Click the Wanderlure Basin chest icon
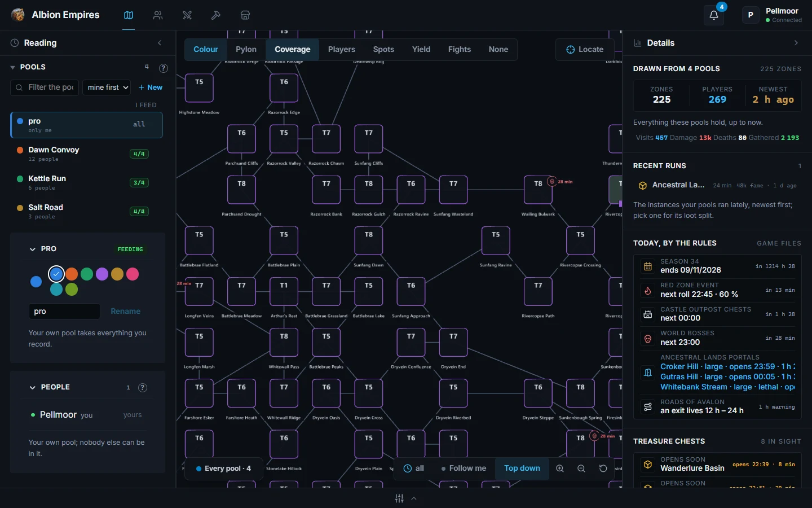Viewport: 812px width, 508px height. tap(648, 464)
